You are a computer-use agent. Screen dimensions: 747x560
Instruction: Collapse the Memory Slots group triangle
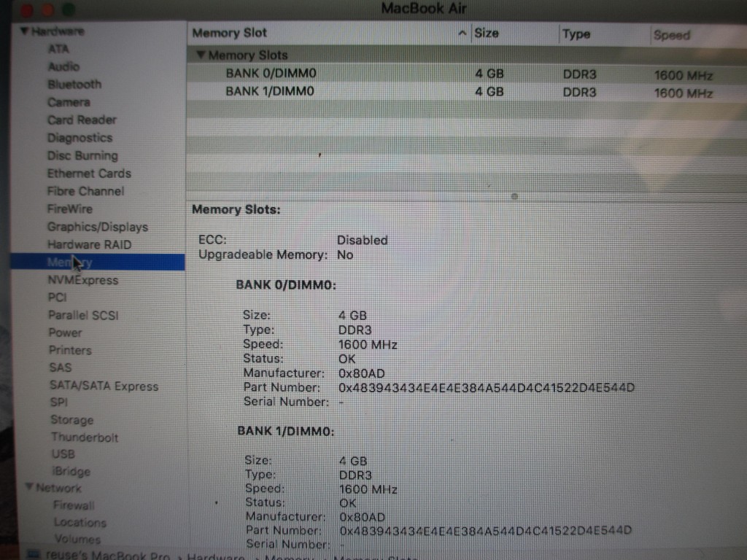pyautogui.click(x=201, y=55)
